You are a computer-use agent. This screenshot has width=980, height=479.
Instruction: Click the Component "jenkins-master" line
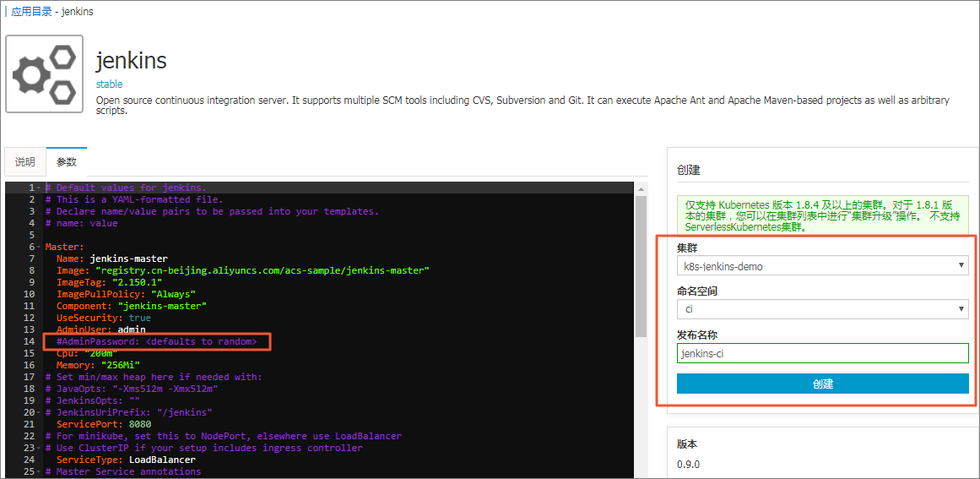[x=131, y=306]
